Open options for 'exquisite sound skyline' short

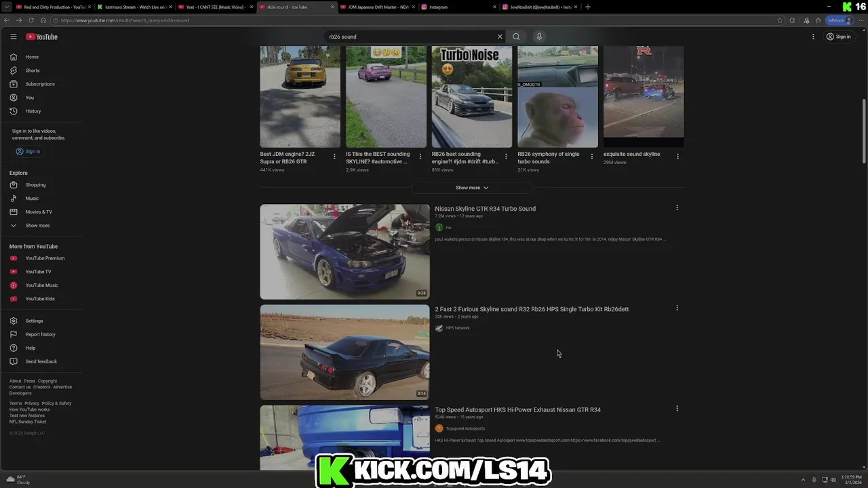[x=677, y=157]
